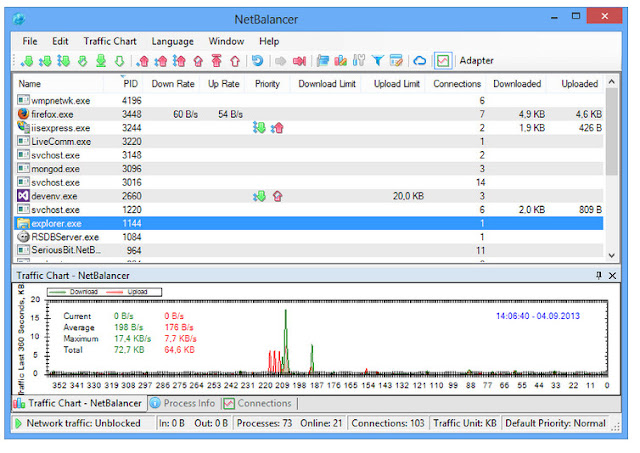
Task: Set normal download priority with second green arrow
Action: pos(45,61)
